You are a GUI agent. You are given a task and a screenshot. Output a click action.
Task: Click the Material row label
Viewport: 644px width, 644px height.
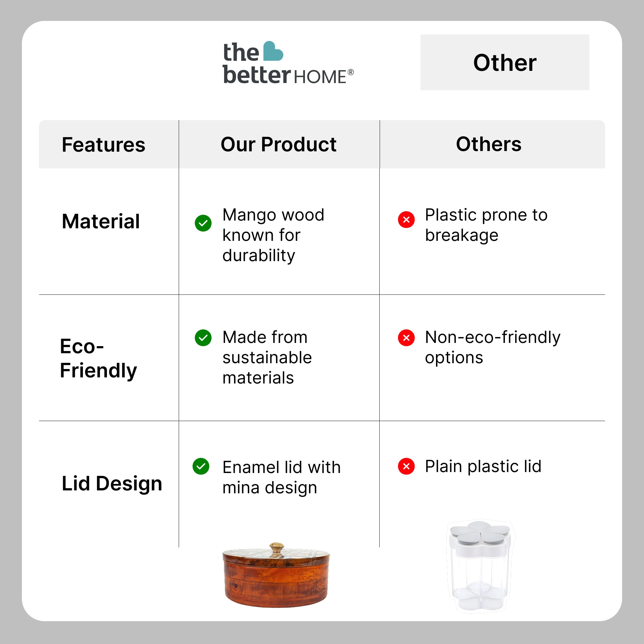pyautogui.click(x=101, y=221)
